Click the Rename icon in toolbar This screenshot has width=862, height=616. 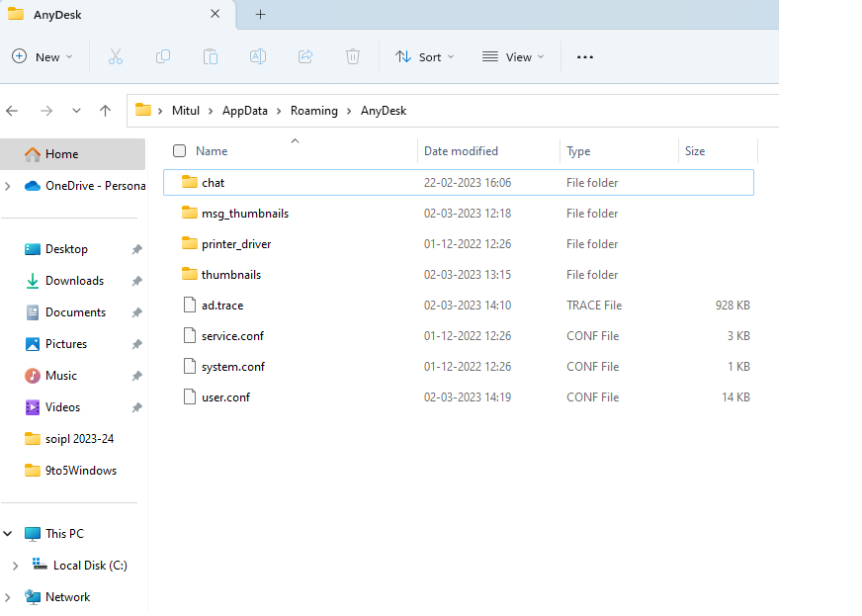(x=258, y=56)
